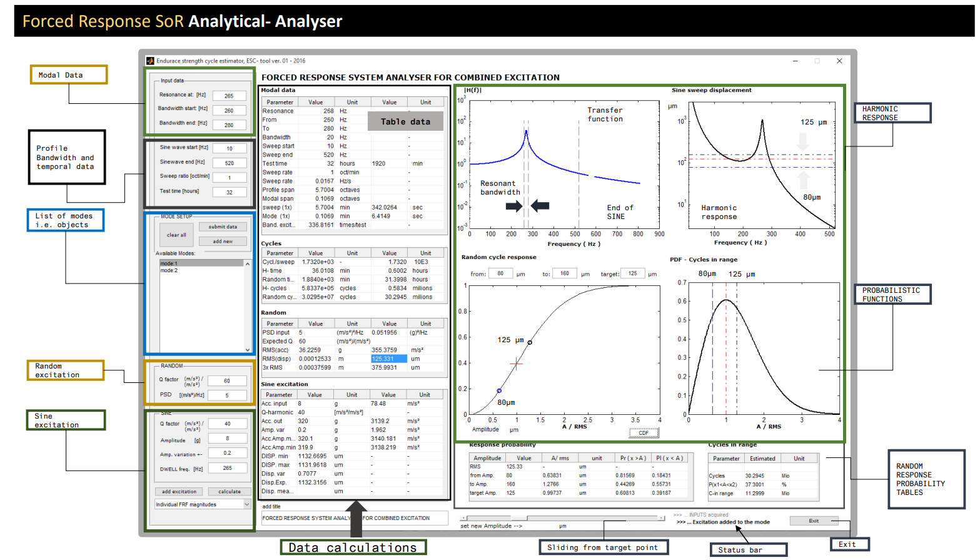Click the 'submit data' button
The height and width of the screenshot is (560, 980).
(223, 227)
